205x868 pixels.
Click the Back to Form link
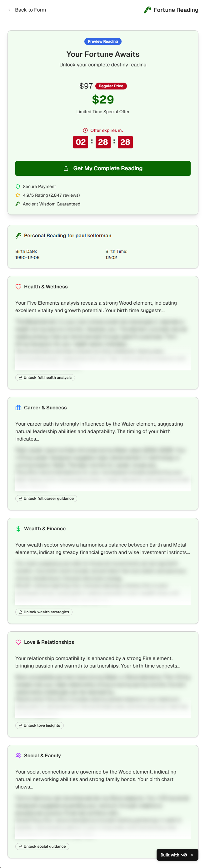(x=27, y=10)
